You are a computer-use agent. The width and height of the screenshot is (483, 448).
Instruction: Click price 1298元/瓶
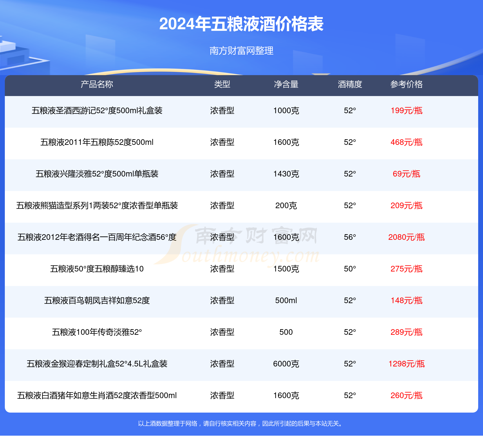click(407, 364)
